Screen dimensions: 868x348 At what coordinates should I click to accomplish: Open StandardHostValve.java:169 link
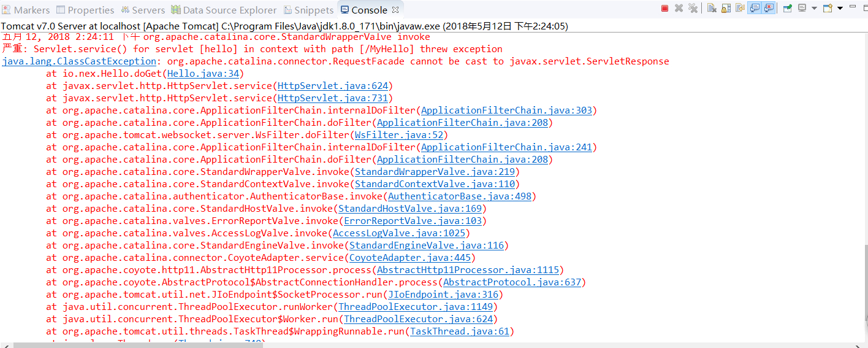(x=410, y=209)
